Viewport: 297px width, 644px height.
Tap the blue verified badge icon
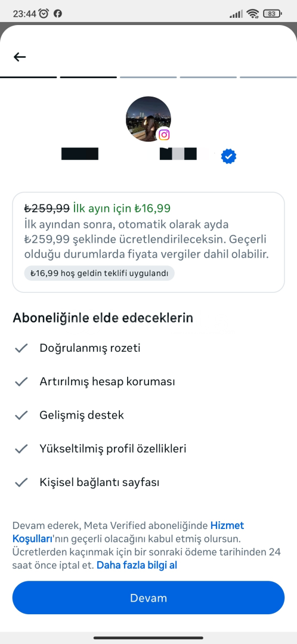point(228,156)
